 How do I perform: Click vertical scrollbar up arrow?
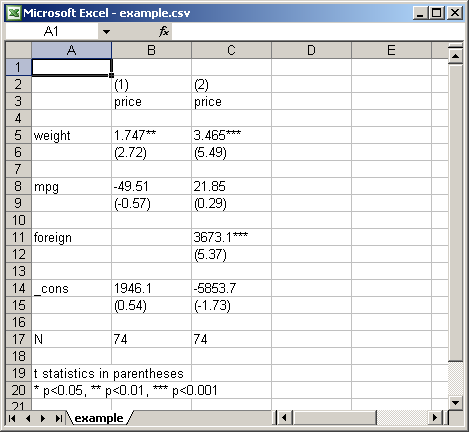pos(455,56)
